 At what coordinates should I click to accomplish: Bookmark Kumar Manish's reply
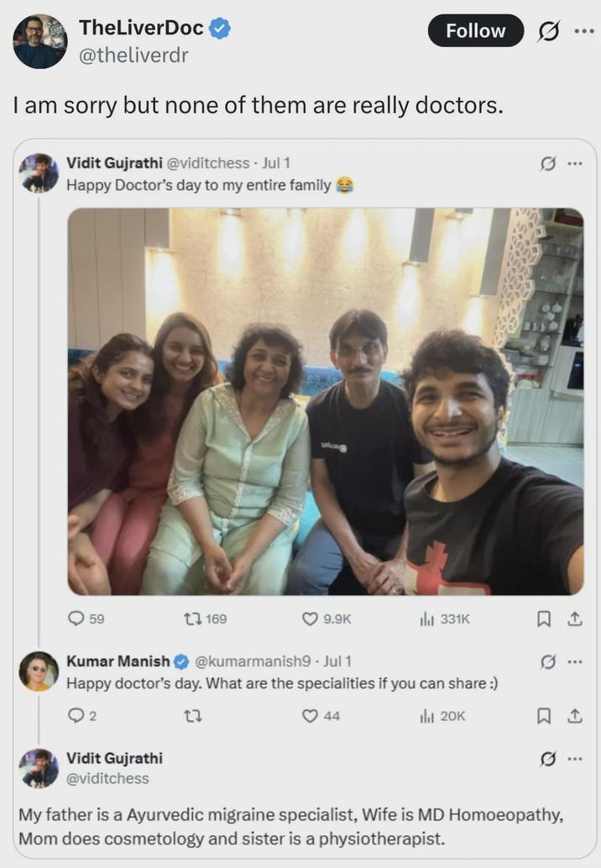pos(544,716)
